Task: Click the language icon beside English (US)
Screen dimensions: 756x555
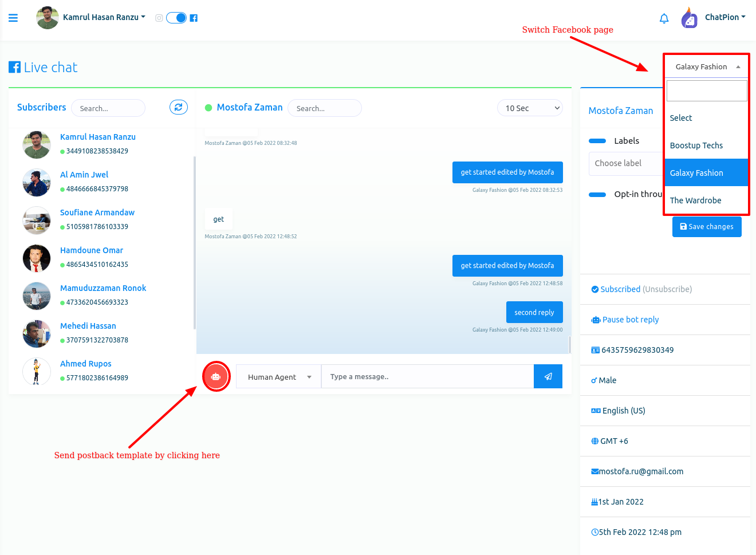Action: [x=596, y=411]
